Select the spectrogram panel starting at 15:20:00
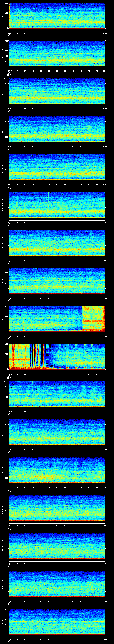The image size is (114, 644). pyautogui.click(x=57, y=243)
